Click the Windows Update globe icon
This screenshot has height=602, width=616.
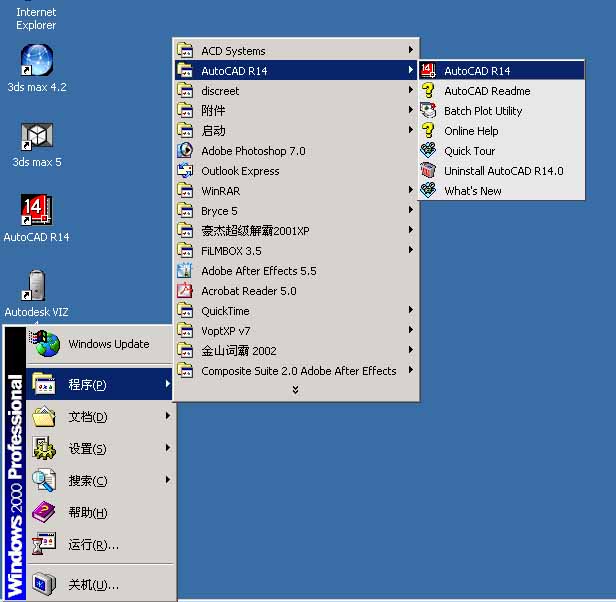click(45, 344)
